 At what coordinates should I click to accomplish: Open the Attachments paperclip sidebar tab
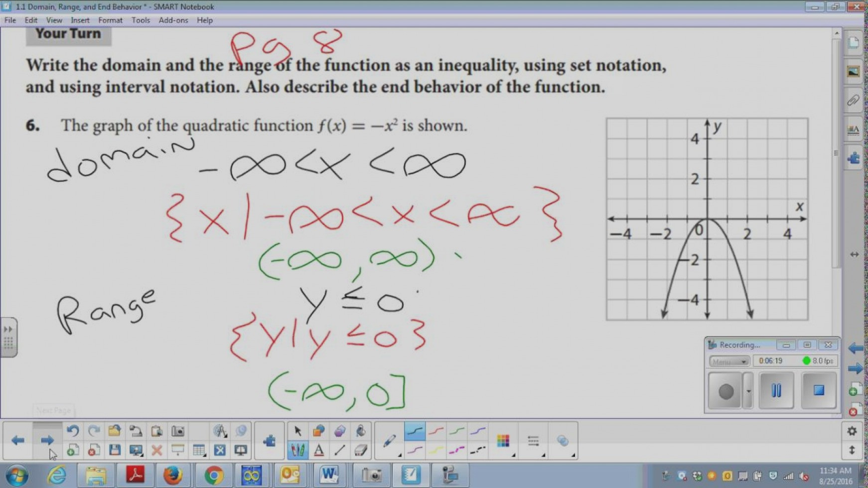[x=854, y=101]
